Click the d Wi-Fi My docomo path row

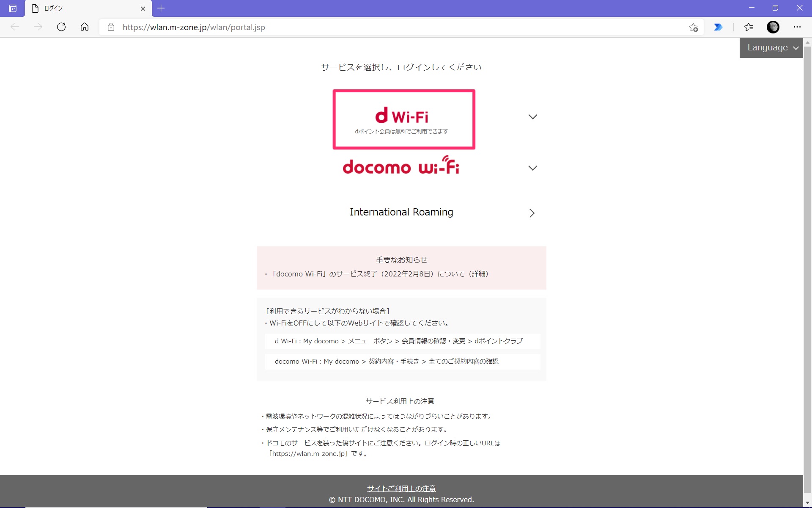click(x=403, y=341)
